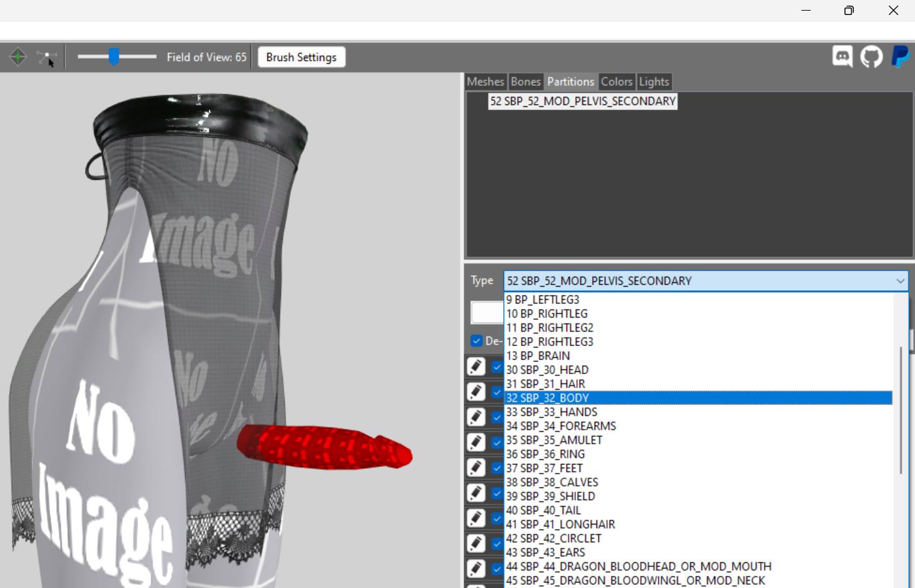The height and width of the screenshot is (588, 915).
Task: Click the dropdown list's vertical scrollbar
Action: (901, 410)
